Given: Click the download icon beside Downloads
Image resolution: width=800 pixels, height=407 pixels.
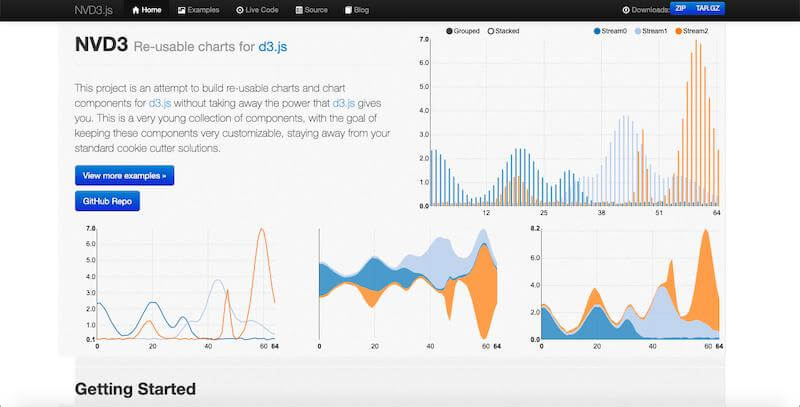Looking at the screenshot, I should (x=626, y=10).
